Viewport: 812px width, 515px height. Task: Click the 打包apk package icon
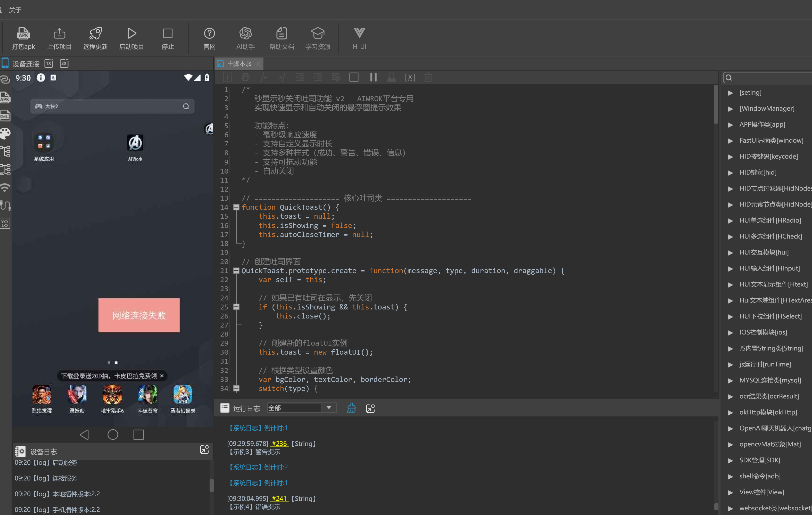click(x=23, y=33)
